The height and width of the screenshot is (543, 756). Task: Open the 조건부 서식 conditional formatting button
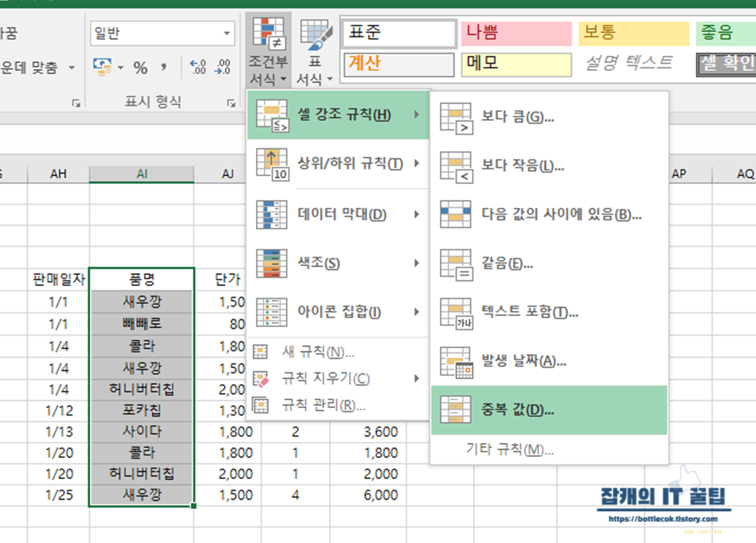pyautogui.click(x=269, y=50)
